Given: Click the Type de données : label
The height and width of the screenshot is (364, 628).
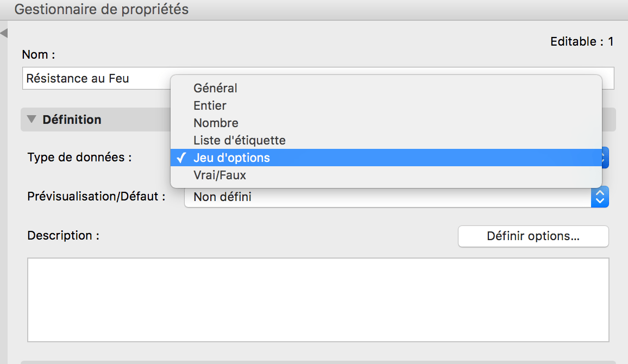Looking at the screenshot, I should coord(80,158).
